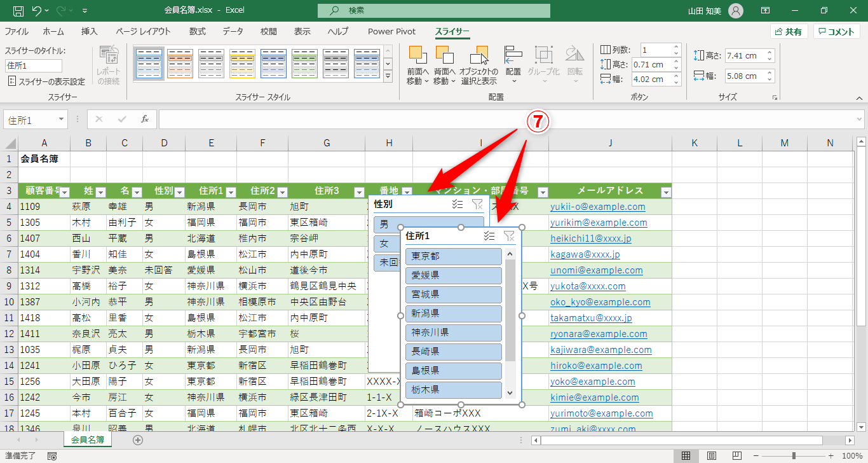Toggle 宮城県 in the 住所1 slicer
Screen dimensions: 868x463
pos(454,294)
